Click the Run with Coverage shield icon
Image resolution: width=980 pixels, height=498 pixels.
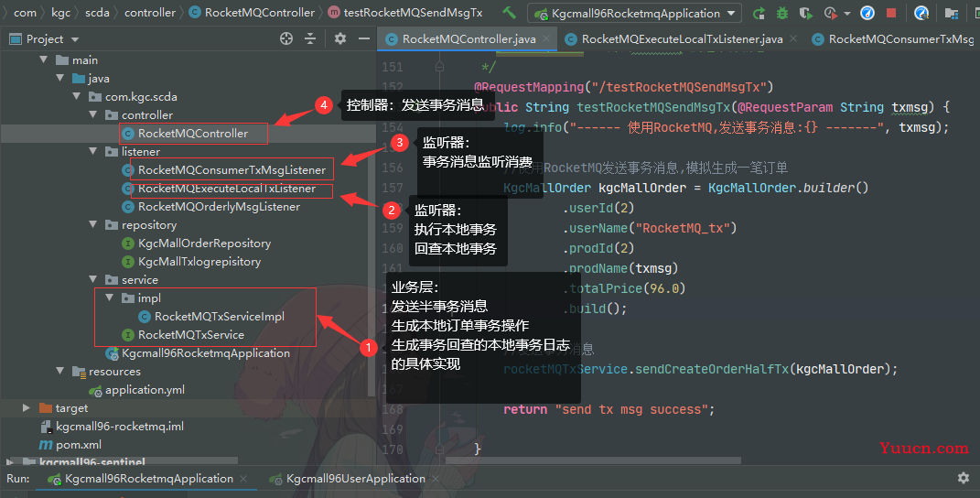tap(805, 13)
